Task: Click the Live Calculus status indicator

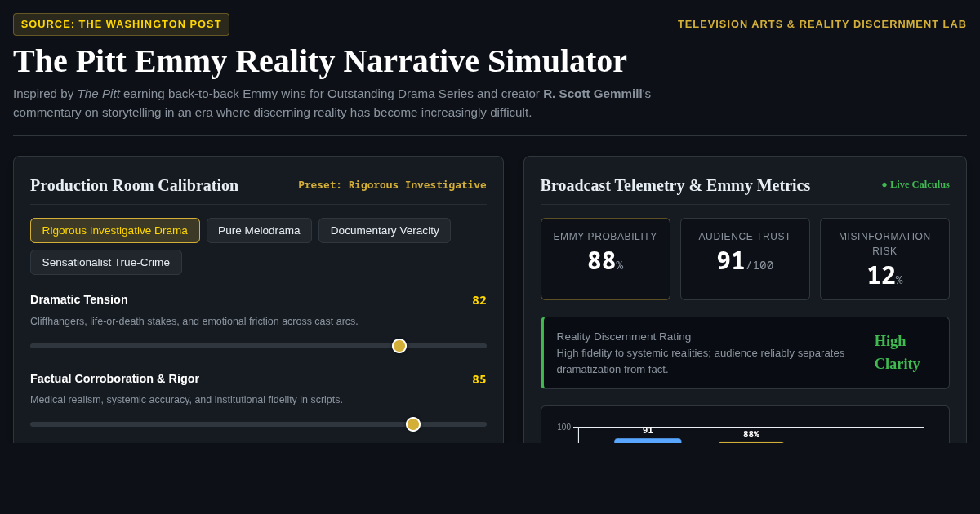Action: pos(915,184)
